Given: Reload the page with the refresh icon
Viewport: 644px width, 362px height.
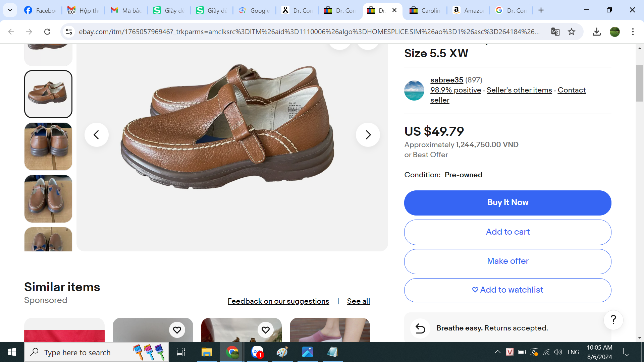Looking at the screenshot, I should click(x=47, y=32).
